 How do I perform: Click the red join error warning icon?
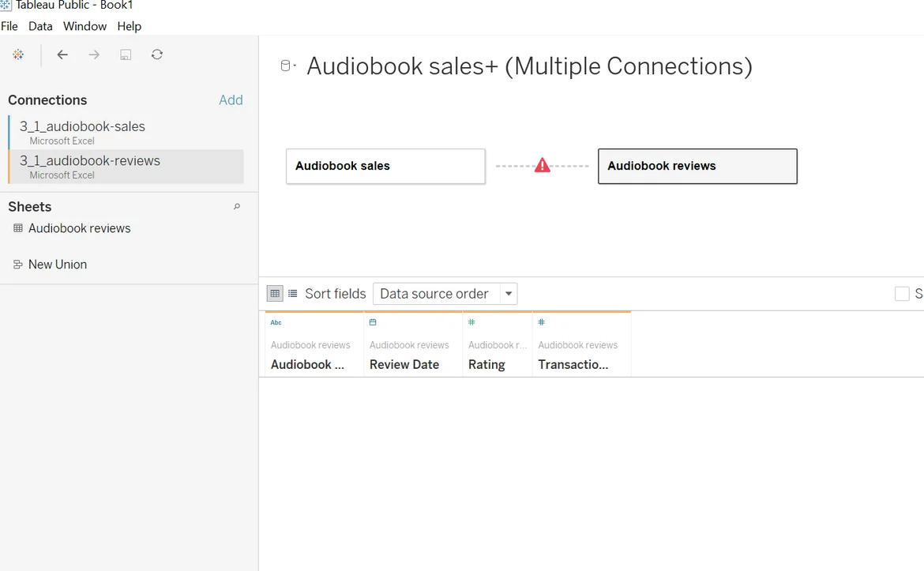542,166
